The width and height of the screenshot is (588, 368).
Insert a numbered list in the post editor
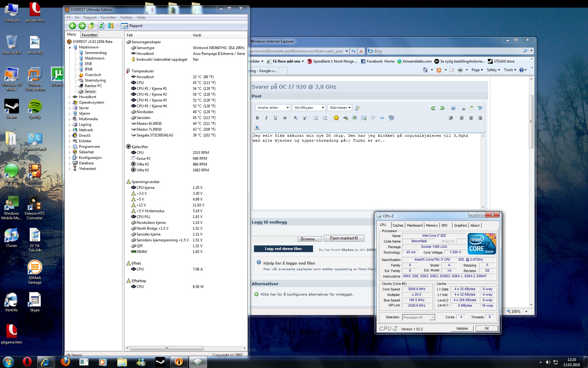[x=325, y=118]
